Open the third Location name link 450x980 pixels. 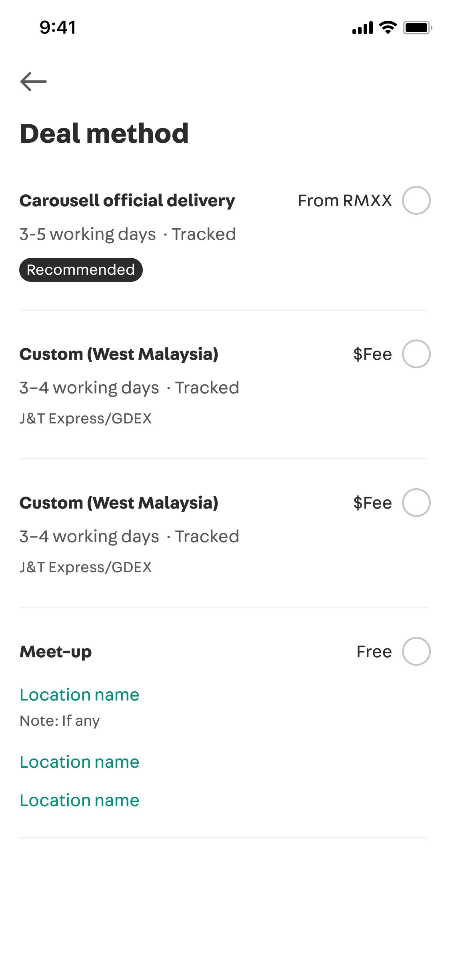[x=80, y=800]
